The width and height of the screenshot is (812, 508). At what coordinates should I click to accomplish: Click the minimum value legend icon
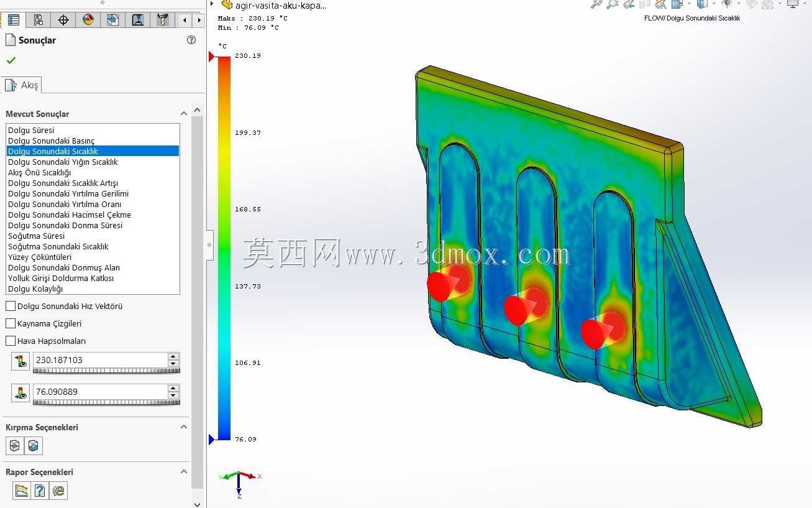tap(21, 393)
